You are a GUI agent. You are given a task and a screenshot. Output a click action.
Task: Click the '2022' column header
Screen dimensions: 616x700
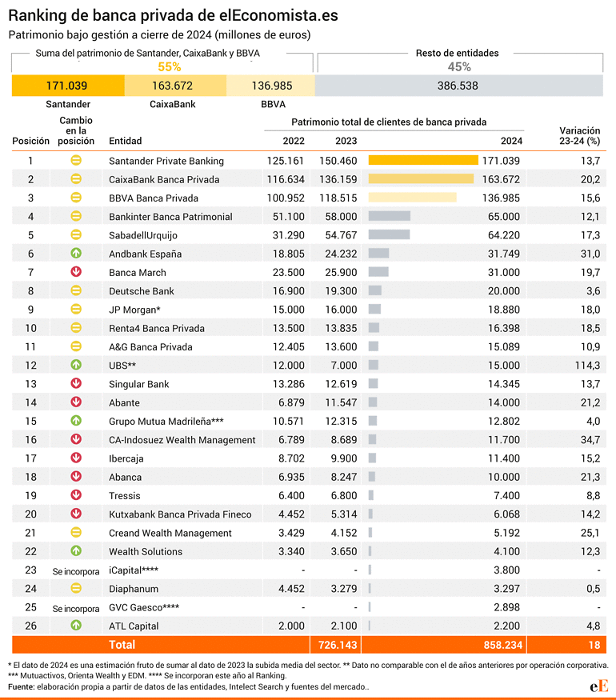[x=294, y=141]
